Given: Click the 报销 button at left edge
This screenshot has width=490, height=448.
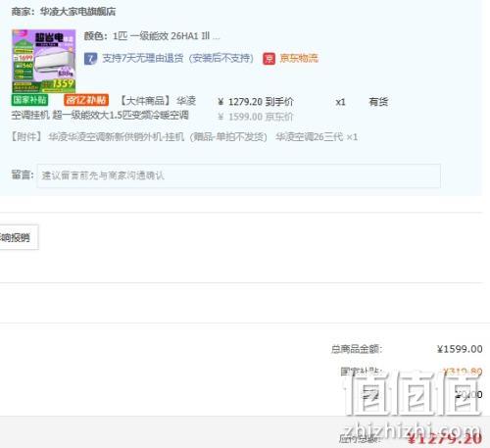Looking at the screenshot, I should 19,237.
